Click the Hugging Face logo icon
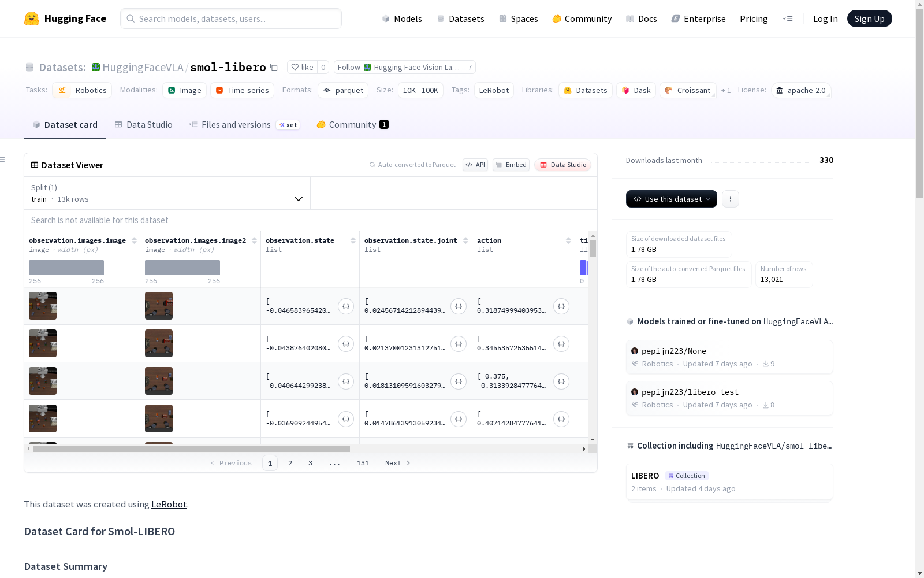924x578 pixels. click(x=32, y=18)
